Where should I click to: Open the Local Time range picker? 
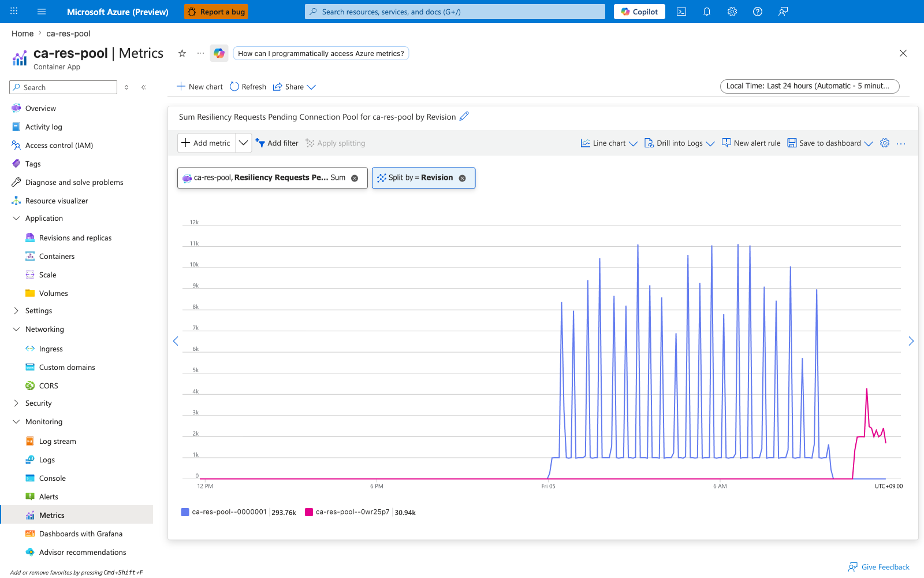tap(810, 86)
